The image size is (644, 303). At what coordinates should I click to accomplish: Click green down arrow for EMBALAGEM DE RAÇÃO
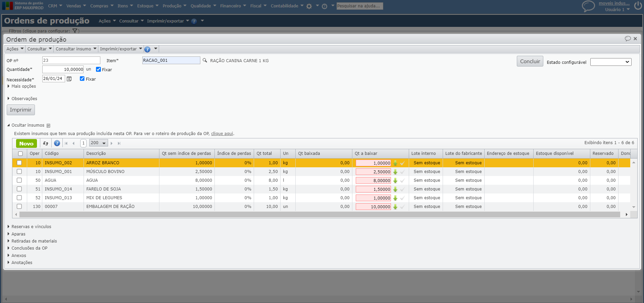coord(395,207)
